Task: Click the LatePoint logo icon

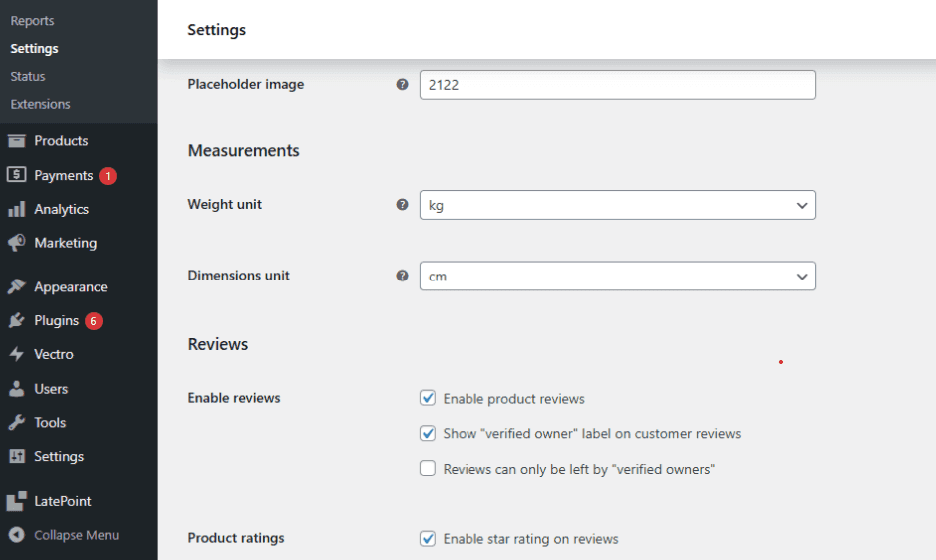Action: tap(17, 501)
